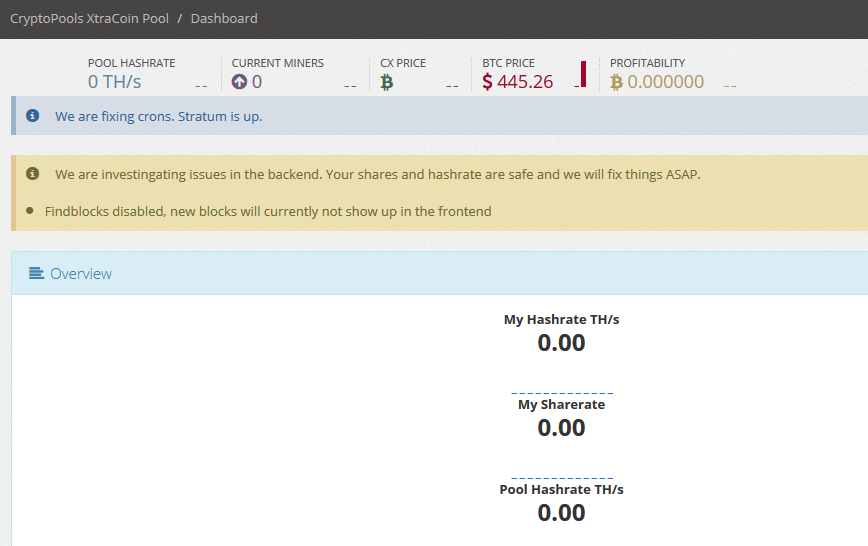Viewport: 868px width, 546px height.
Task: Click the info icon in the yellow backend warning
Action: [33, 173]
